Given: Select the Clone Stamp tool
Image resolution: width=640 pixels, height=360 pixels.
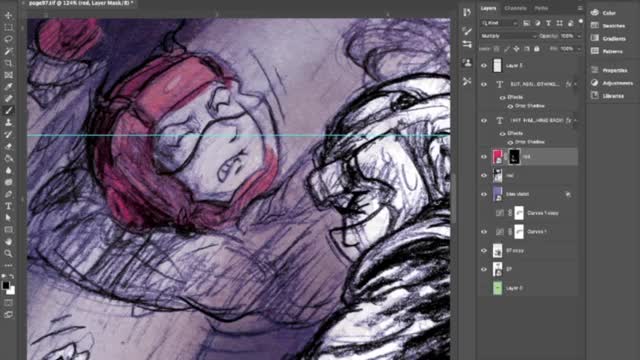Looking at the screenshot, I should pos(8,122).
